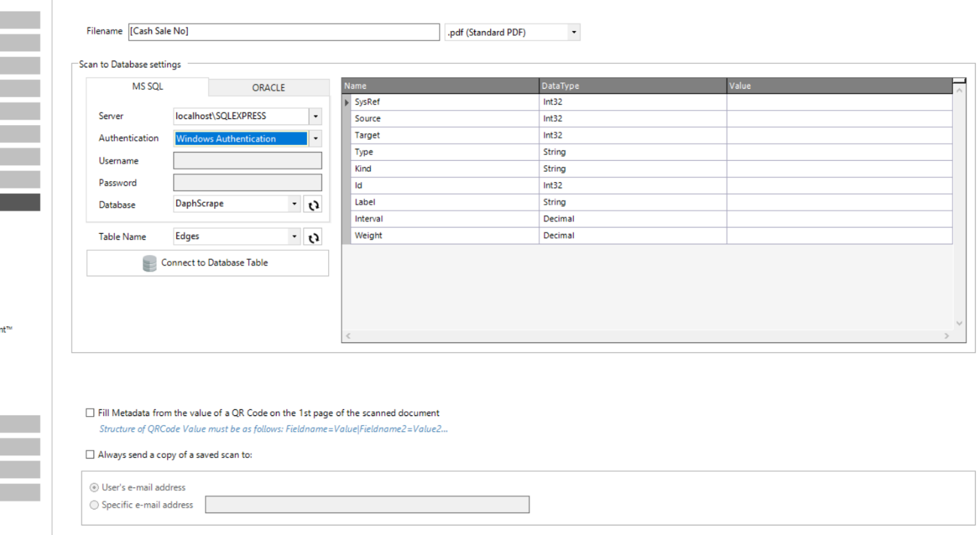Image resolution: width=980 pixels, height=535 pixels.
Task: Switch to the ORACLE tab
Action: click(268, 87)
